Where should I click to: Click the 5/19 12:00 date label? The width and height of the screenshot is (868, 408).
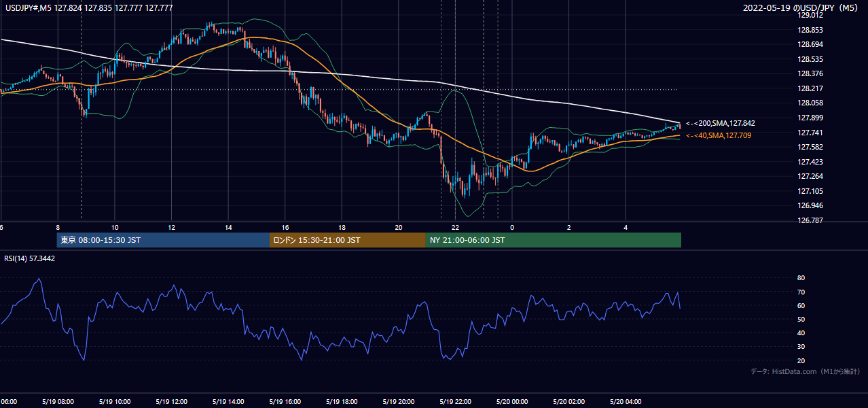(172, 401)
